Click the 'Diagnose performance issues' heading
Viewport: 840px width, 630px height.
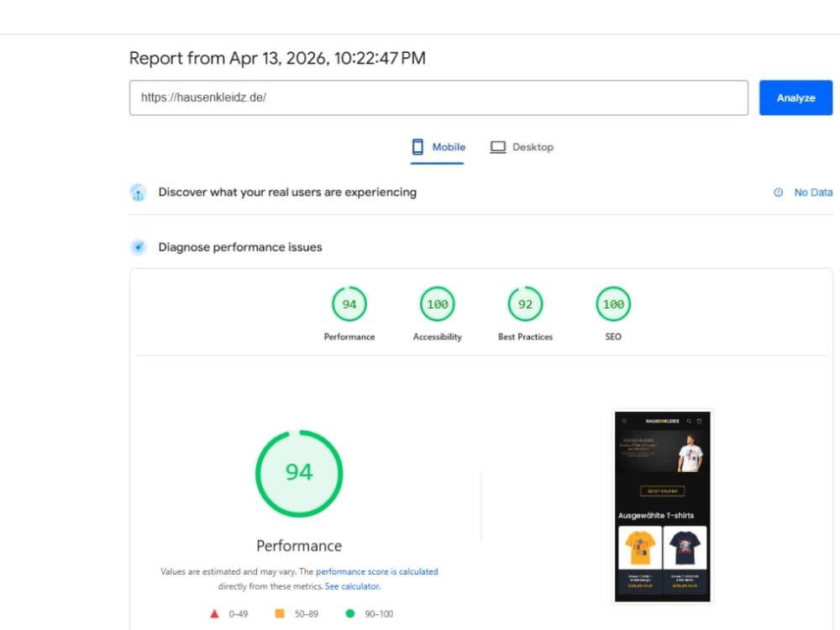pos(240,247)
